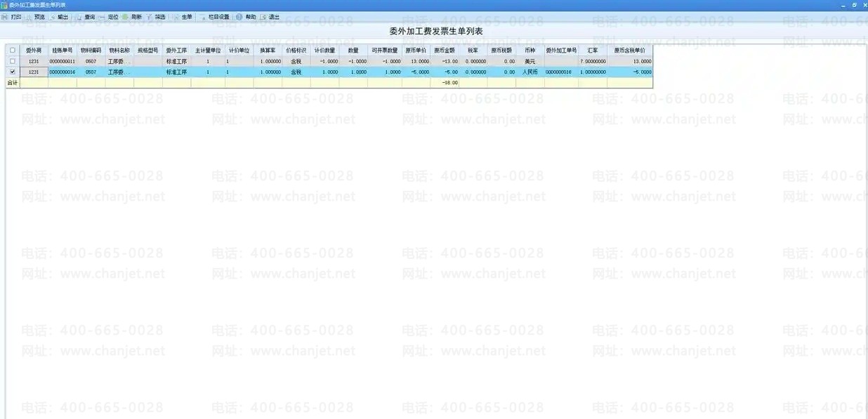Click 退出 to exit the list
Image resolution: width=868 pixels, height=419 pixels.
270,17
